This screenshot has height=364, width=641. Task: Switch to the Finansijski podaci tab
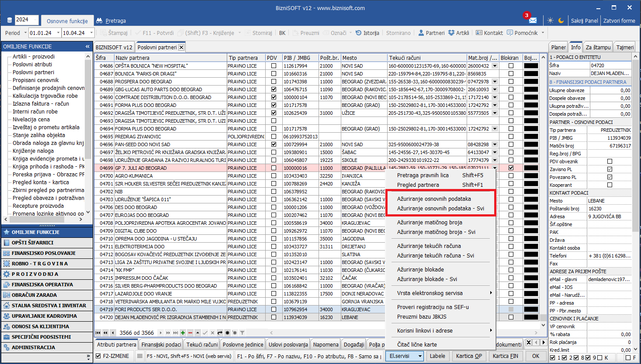click(x=161, y=344)
